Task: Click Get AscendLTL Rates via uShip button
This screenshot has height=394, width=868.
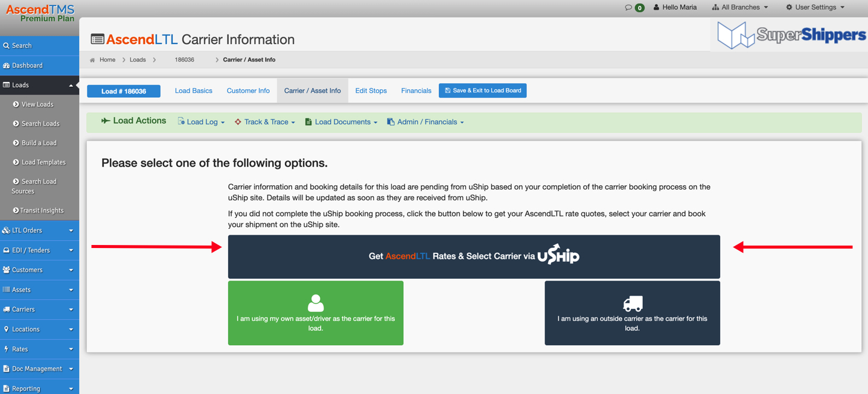Action: 474,256
